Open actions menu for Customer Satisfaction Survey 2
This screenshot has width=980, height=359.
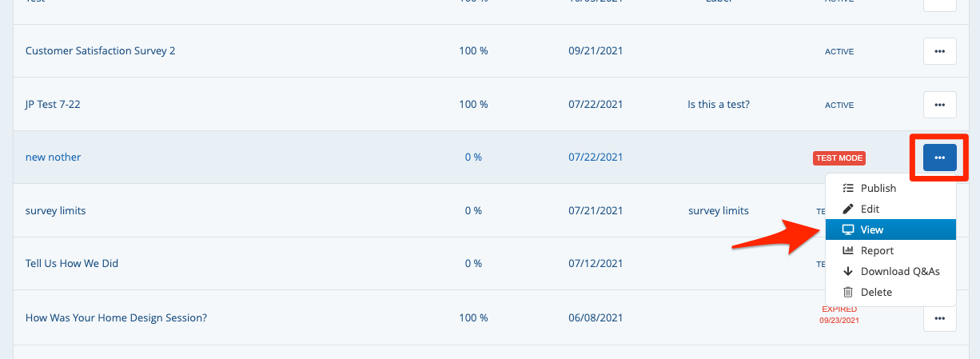click(939, 51)
